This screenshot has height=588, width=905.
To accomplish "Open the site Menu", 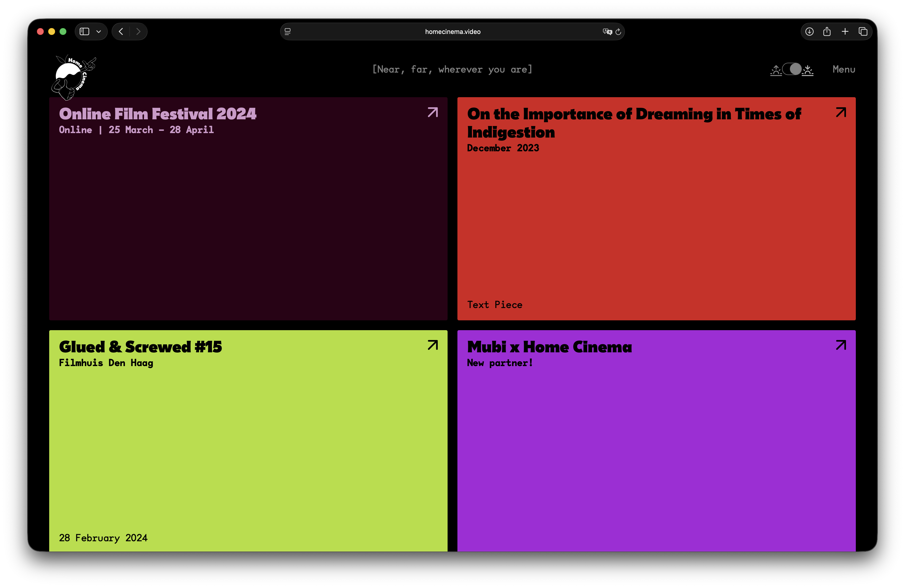I will tap(844, 69).
